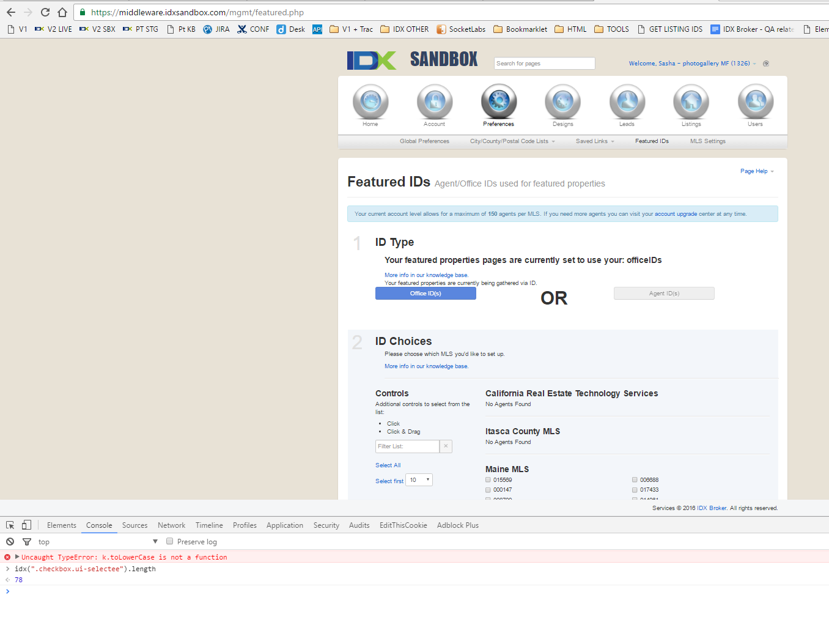Image resolution: width=829 pixels, height=644 pixels.
Task: Switch to DevTools Network tab
Action: coord(171,525)
